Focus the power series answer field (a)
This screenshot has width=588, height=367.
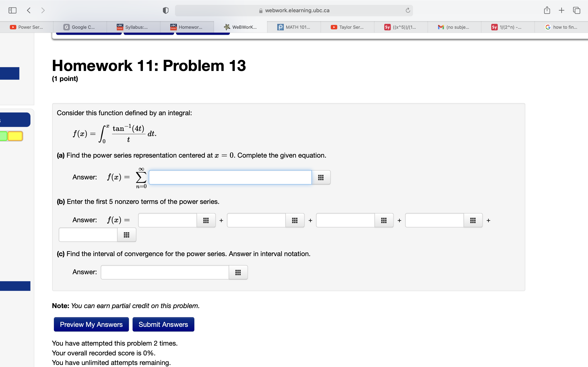230,177
